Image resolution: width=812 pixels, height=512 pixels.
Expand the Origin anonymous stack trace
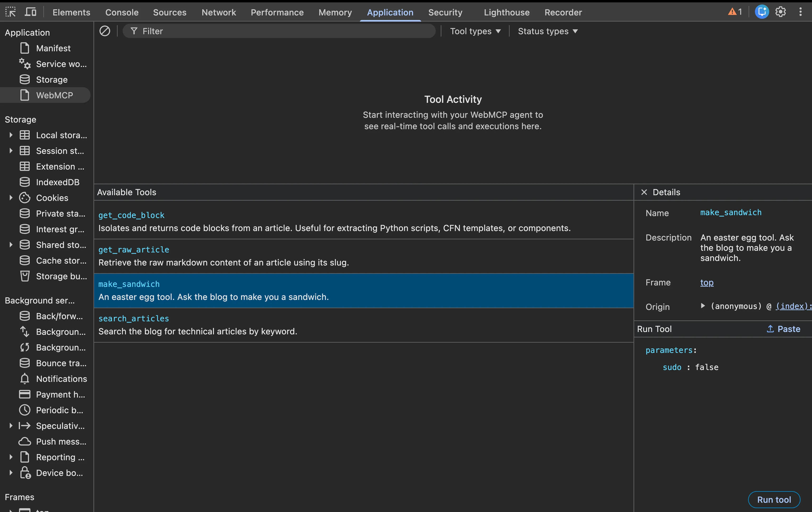703,306
